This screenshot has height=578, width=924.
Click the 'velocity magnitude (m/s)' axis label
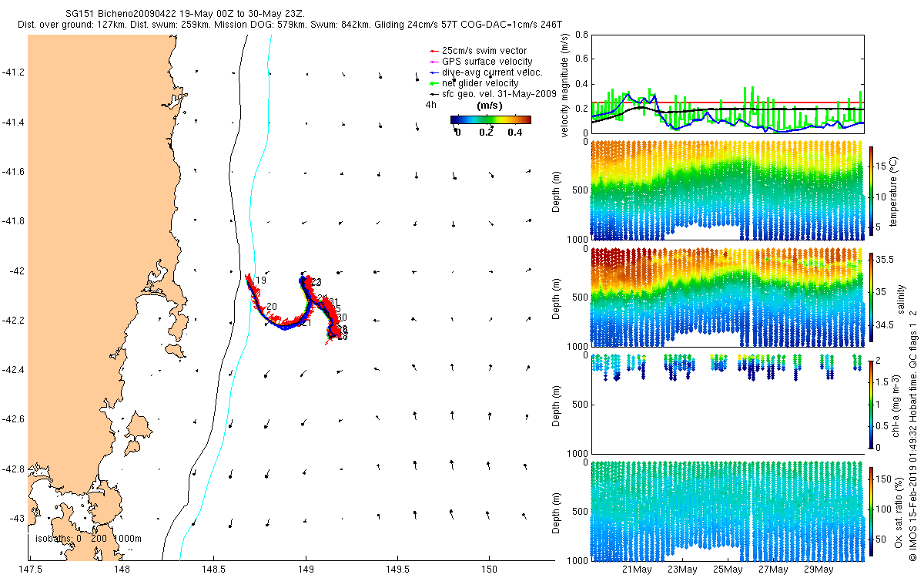coord(565,84)
